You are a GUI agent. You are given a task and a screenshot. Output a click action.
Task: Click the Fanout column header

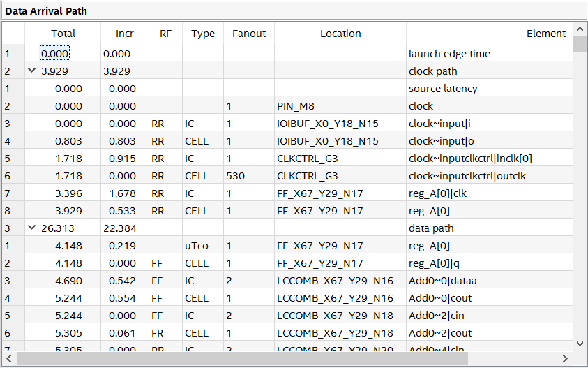pyautogui.click(x=249, y=34)
